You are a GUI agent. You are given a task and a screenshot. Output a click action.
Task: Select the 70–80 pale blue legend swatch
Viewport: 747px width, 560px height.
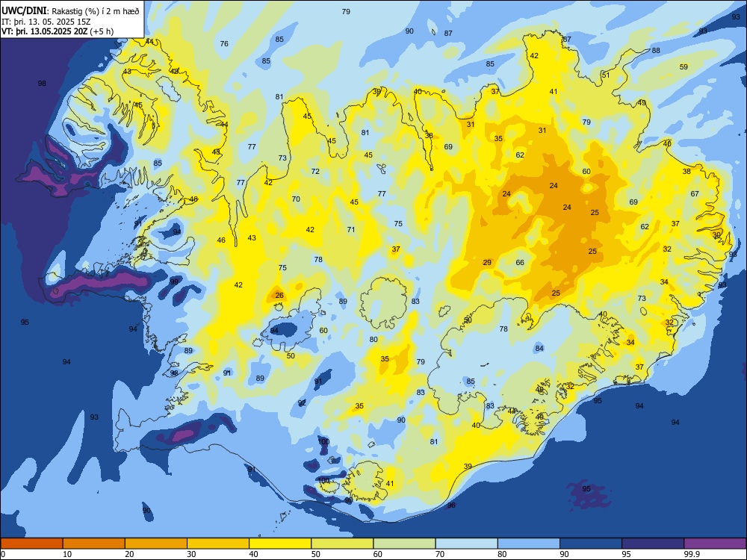coord(466,544)
